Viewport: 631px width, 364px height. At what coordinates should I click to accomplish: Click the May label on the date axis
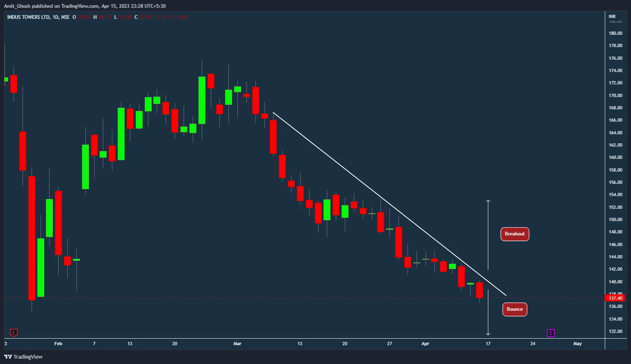(x=577, y=344)
